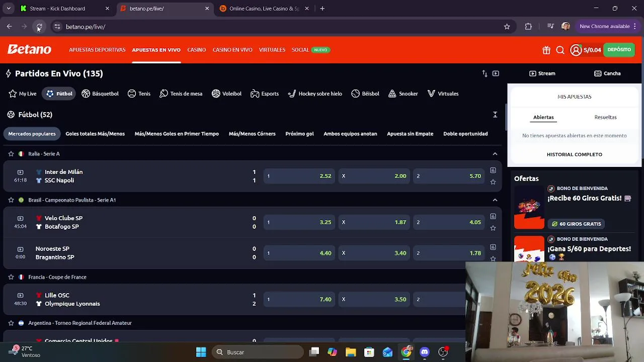Bet on Lille OSC at 7.40
The height and width of the screenshot is (362, 644).
(299, 299)
